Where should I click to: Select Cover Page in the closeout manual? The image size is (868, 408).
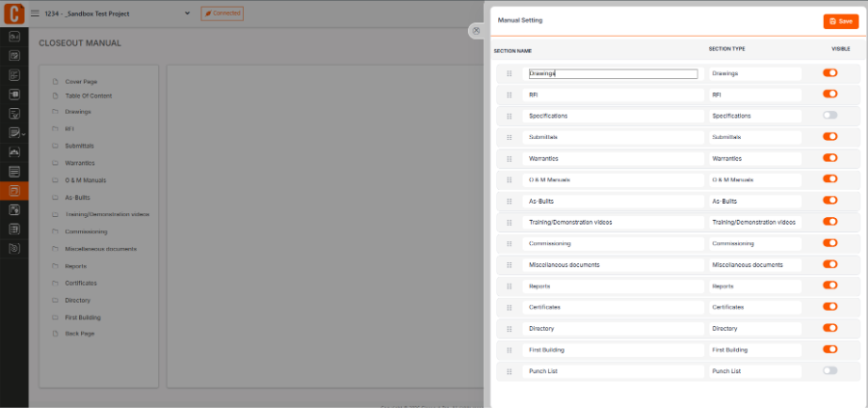point(81,81)
